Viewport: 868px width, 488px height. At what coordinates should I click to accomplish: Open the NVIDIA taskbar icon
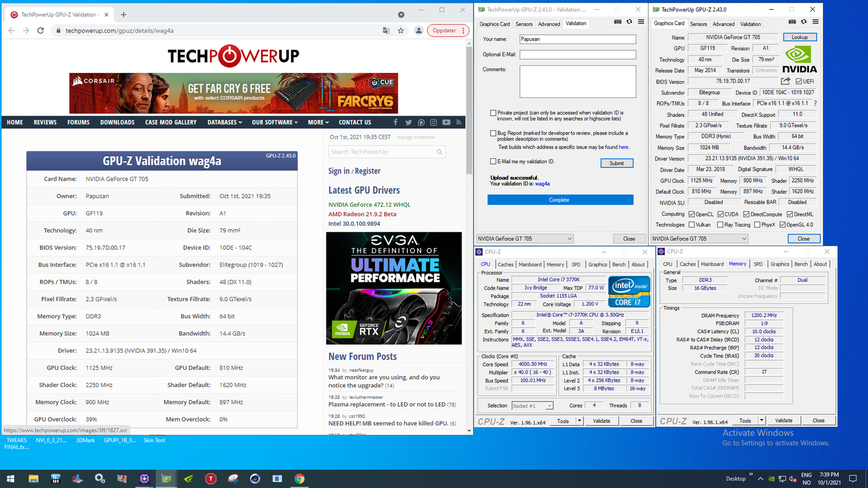pos(189,479)
